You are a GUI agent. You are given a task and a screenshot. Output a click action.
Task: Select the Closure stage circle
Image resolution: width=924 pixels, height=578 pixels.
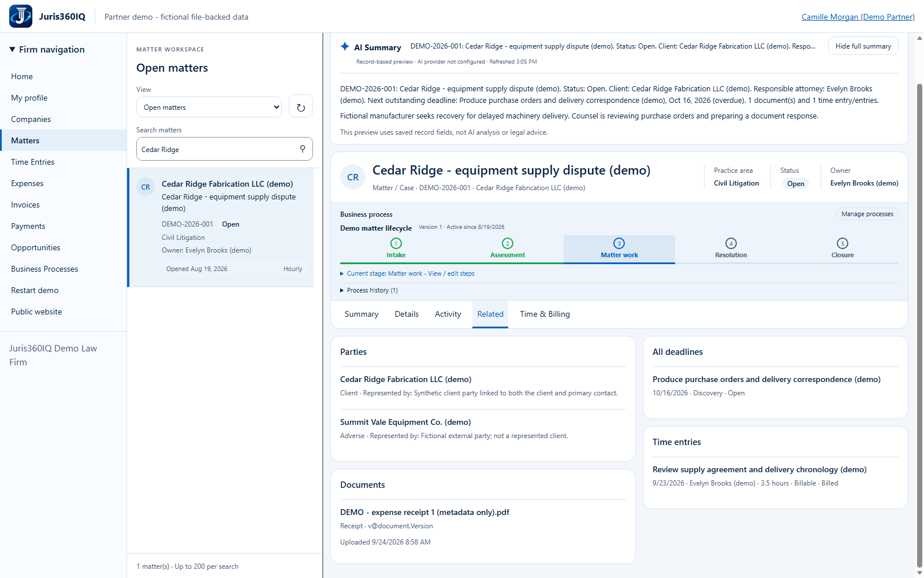(843, 243)
